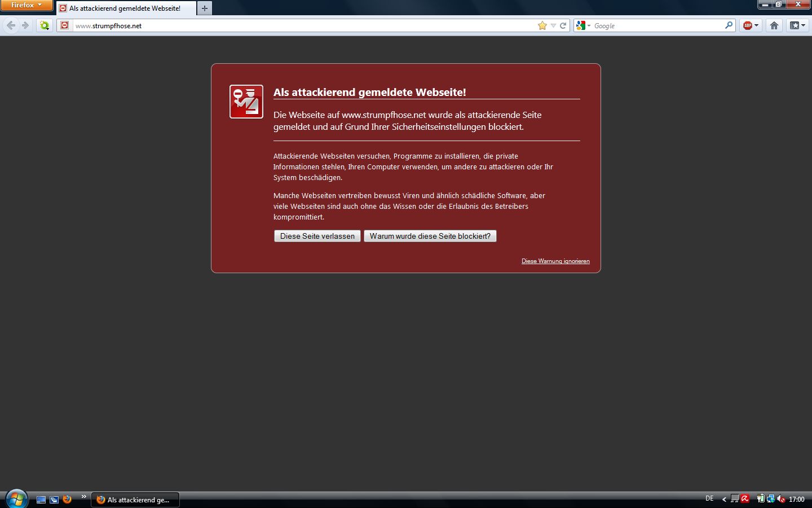Click the 'Diese Seite verlassen' button
The height and width of the screenshot is (508, 812).
pos(317,236)
